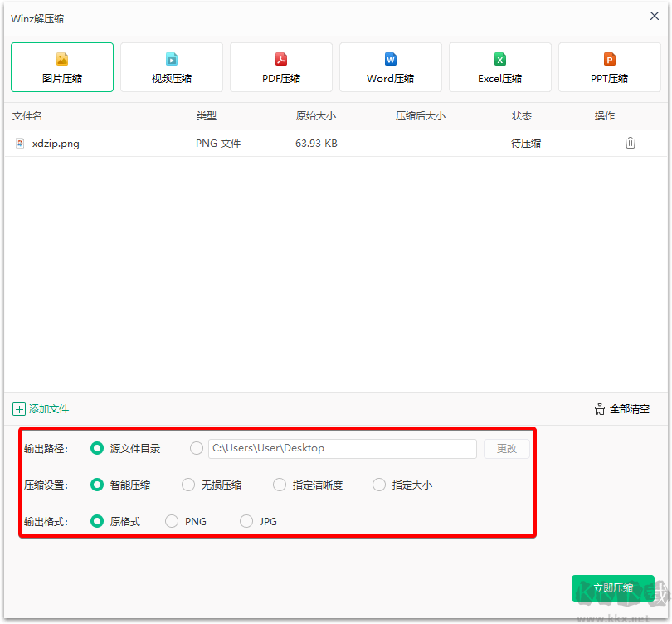This screenshot has width=672, height=624.
Task: Click the trash icon beside 全部清空
Action: coord(599,409)
